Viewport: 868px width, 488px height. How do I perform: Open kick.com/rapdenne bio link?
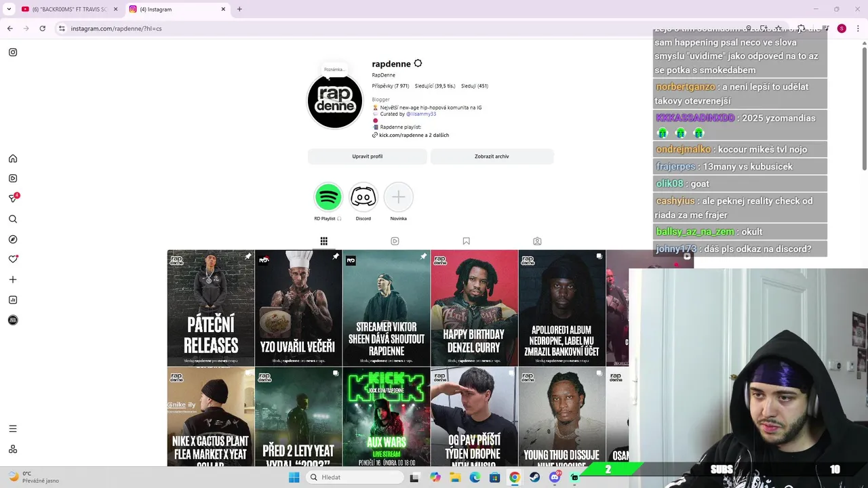point(414,136)
